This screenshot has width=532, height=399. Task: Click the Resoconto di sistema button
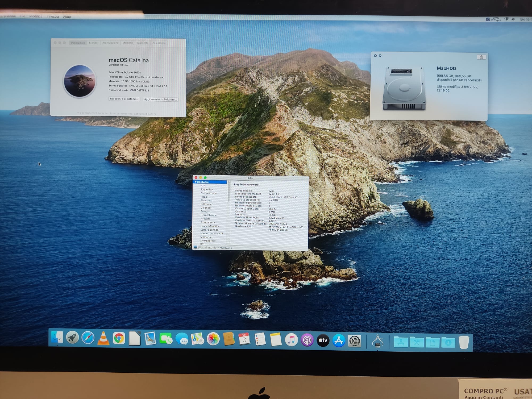[x=124, y=99]
